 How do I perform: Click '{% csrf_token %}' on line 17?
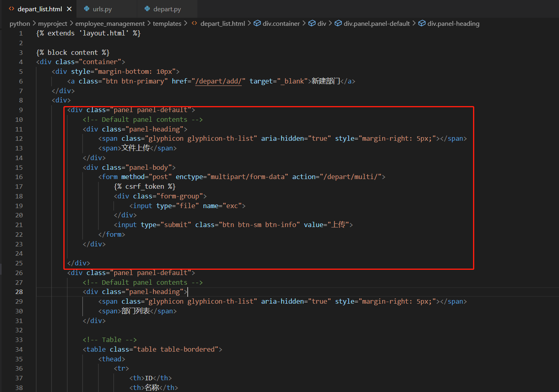pos(145,186)
